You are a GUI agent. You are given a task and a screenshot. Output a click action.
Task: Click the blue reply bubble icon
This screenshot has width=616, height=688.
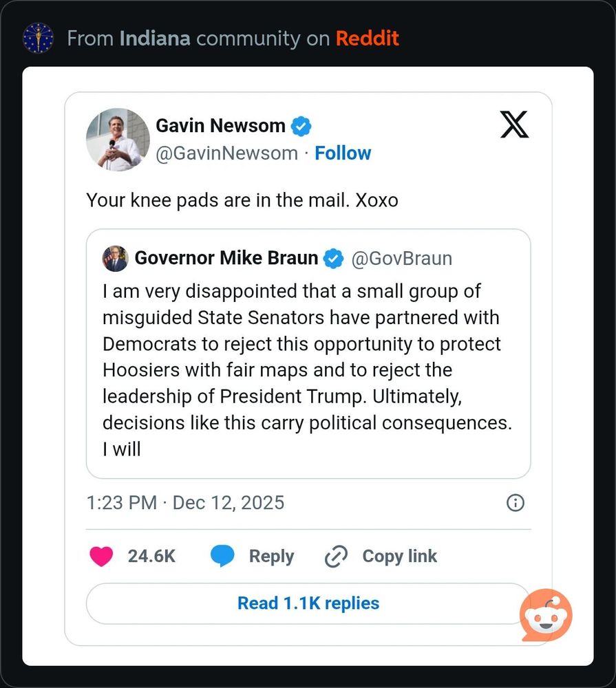(x=222, y=556)
